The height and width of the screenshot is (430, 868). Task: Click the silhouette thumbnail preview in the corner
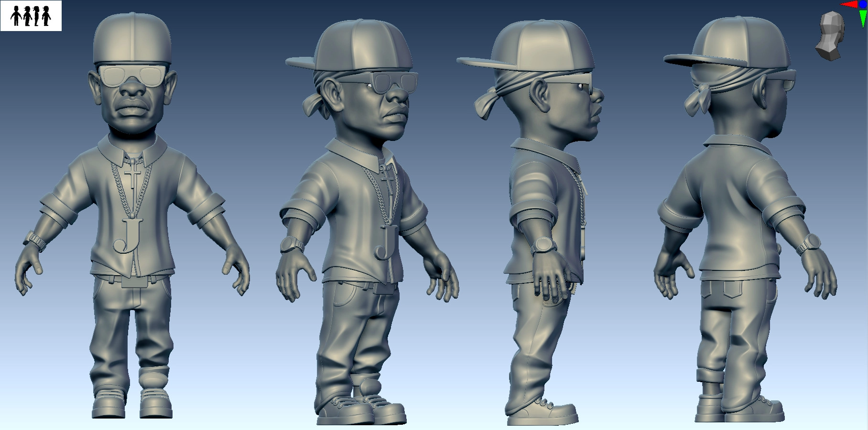31,16
